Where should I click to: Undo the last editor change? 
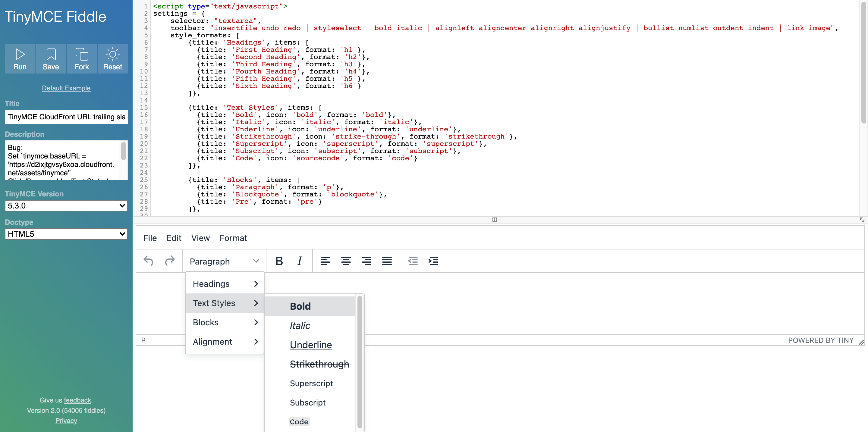pyautogui.click(x=148, y=261)
